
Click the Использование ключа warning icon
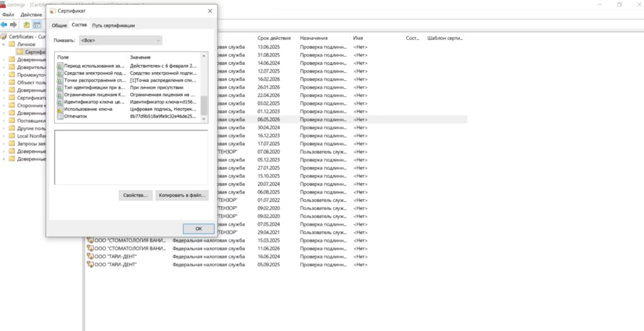point(60,109)
